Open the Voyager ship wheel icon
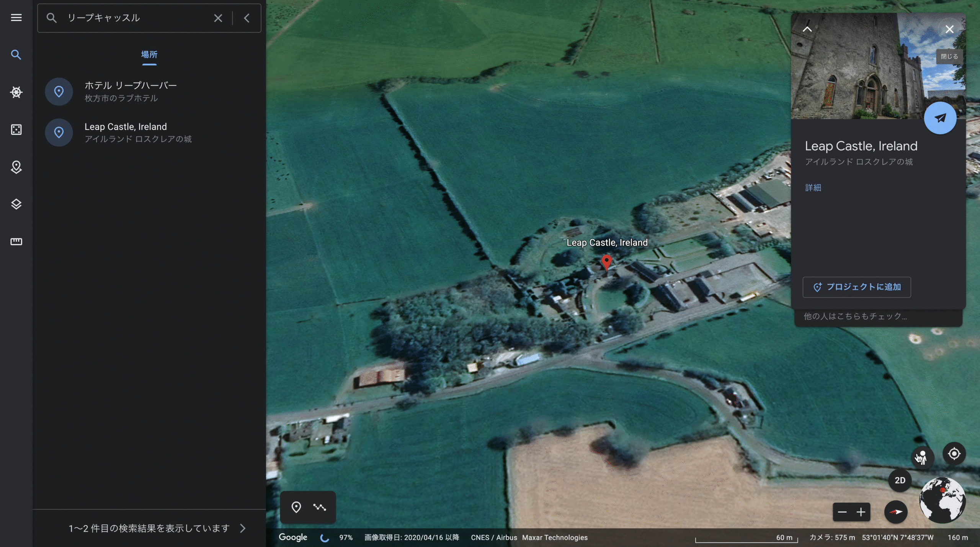Viewport: 980px width, 547px height. click(16, 92)
